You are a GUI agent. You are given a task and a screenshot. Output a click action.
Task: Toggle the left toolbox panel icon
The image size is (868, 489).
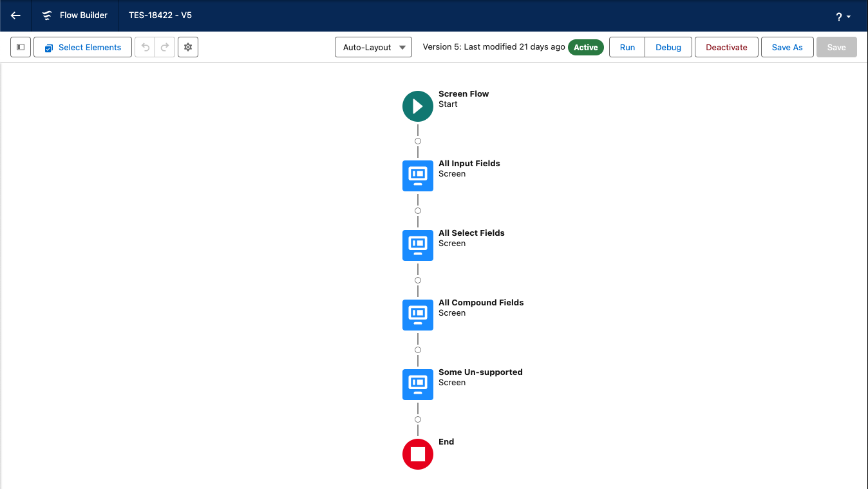(x=21, y=47)
